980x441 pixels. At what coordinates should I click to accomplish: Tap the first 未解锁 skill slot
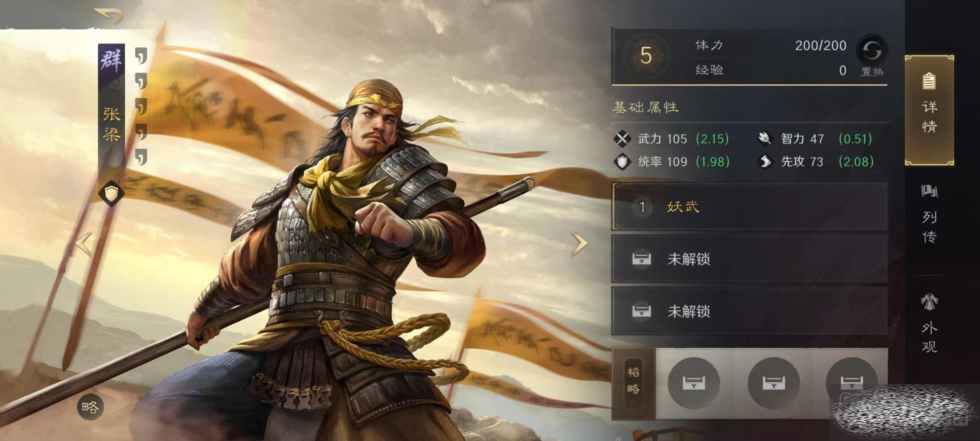tap(750, 259)
